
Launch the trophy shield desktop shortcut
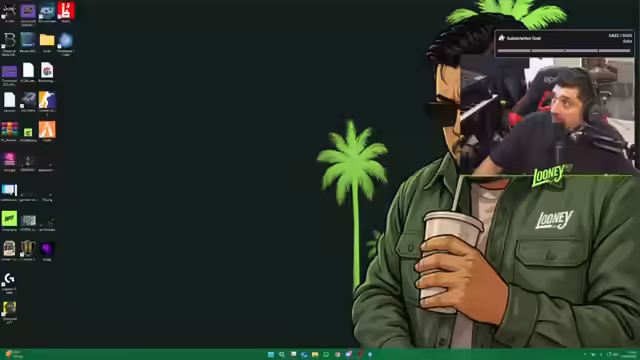pyautogui.click(x=28, y=248)
